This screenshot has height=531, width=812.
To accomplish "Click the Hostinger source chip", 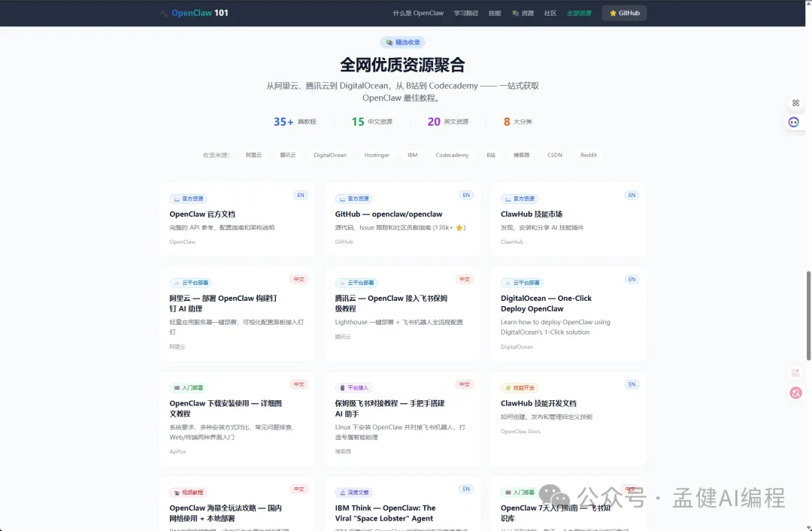I will point(377,155).
